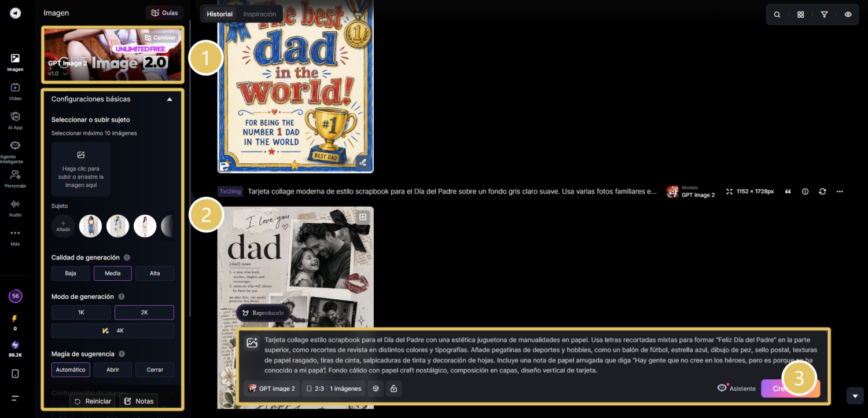Open the GPT image 2 model selector in prompt bar
Screen dimensions: 868x418
272,388
